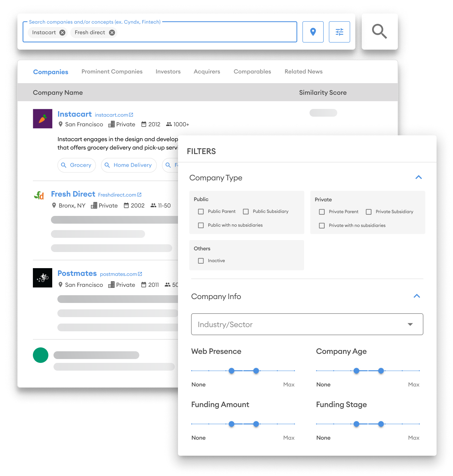
Task: Switch to the Companies tab
Action: click(x=51, y=72)
